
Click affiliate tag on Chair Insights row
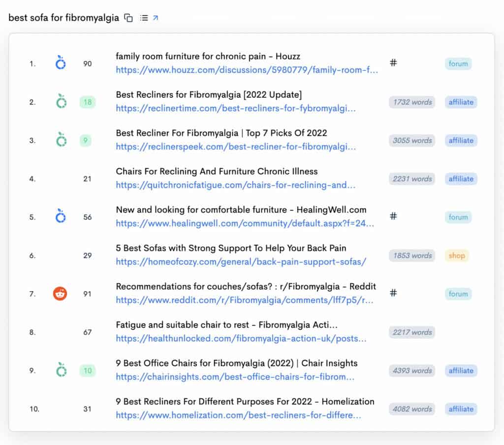point(461,371)
